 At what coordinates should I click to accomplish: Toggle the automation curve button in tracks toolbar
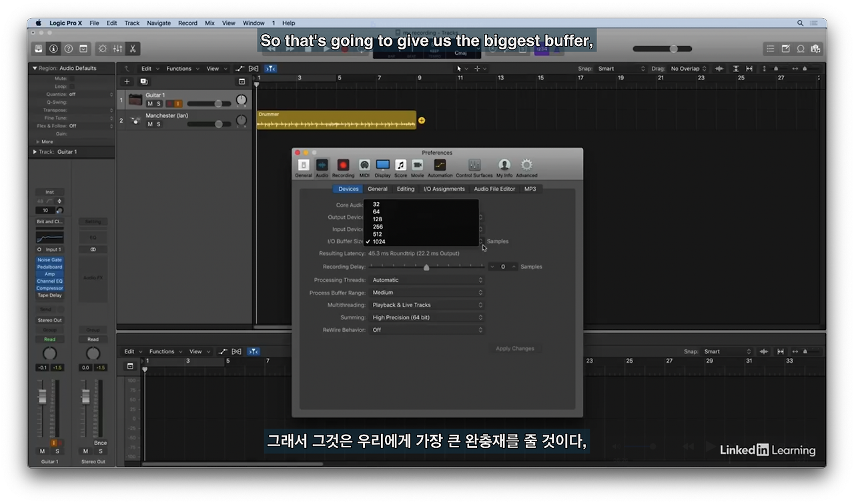coord(240,69)
